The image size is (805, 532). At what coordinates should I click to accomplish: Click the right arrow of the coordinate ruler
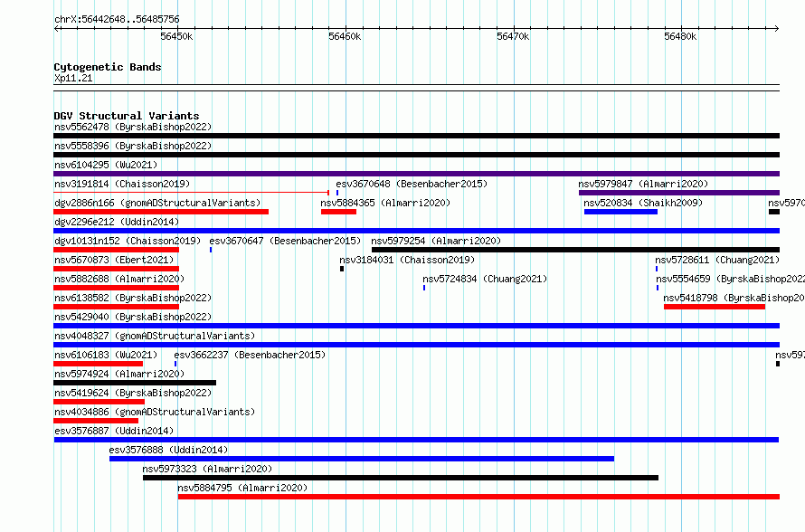[x=777, y=29]
